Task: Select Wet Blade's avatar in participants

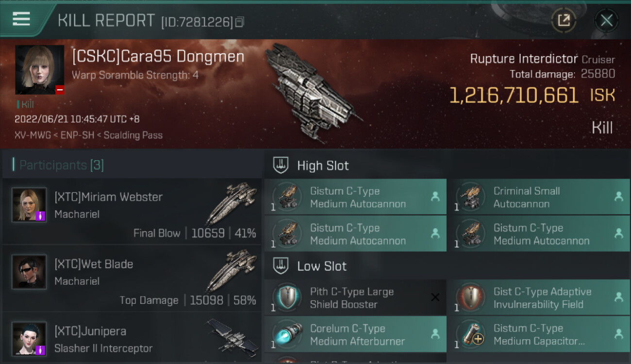Action: click(29, 272)
